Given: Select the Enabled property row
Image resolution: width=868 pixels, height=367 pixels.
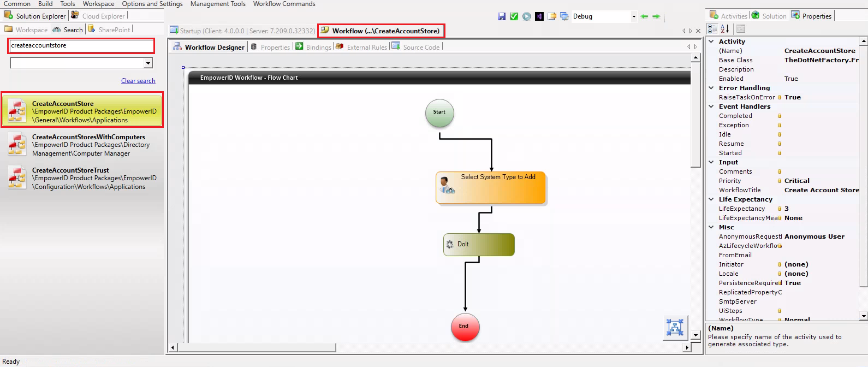Looking at the screenshot, I should click(x=783, y=79).
